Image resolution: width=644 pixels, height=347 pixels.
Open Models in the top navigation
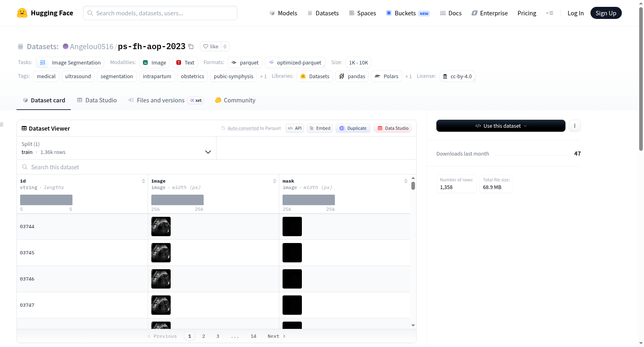(x=283, y=13)
